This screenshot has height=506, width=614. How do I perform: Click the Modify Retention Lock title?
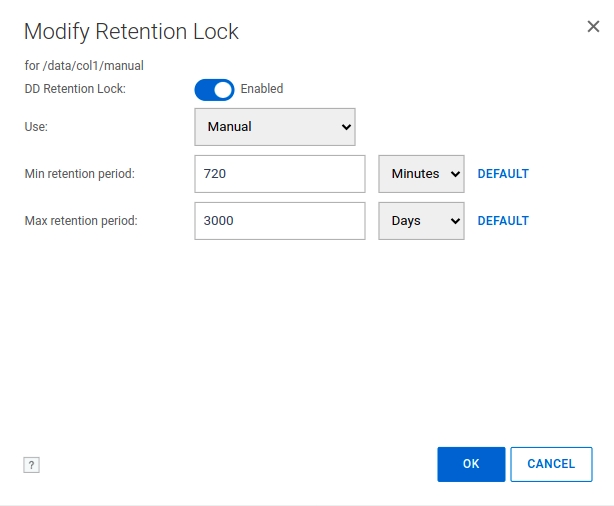pos(131,31)
